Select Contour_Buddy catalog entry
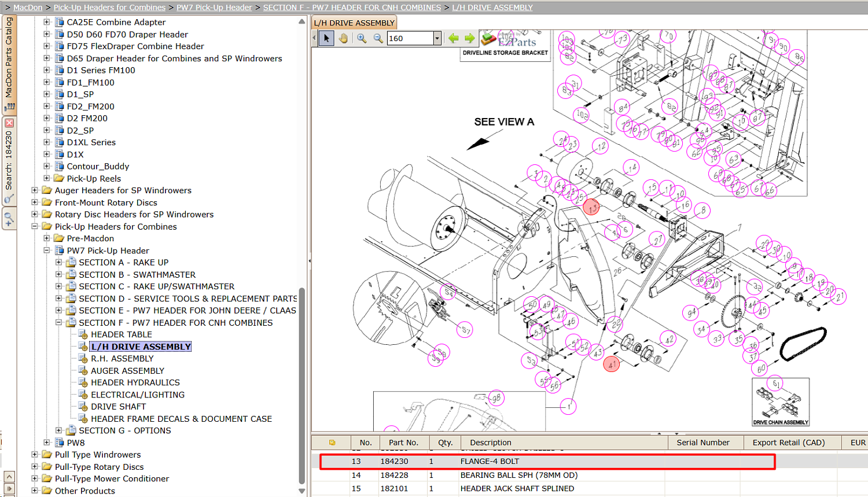Screen dimensions: 868x497 click(98, 166)
